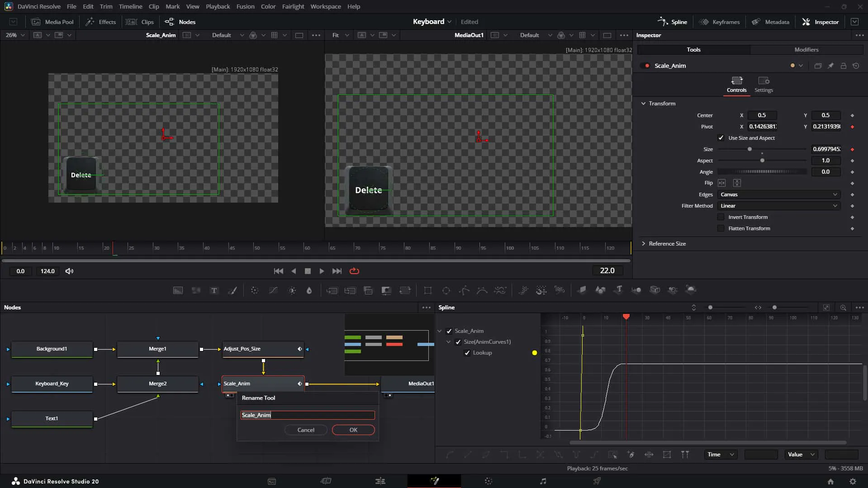Click Cancel in Rename Tool dialog

306,430
